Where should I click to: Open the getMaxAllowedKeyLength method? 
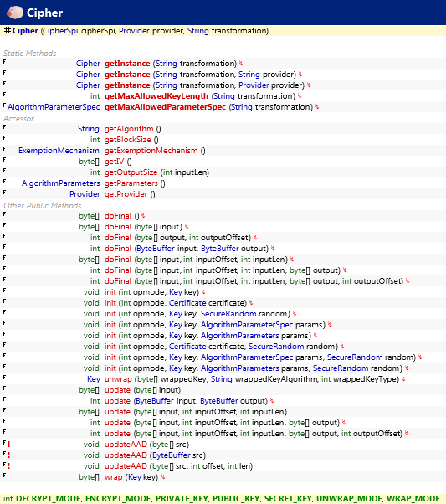click(x=156, y=96)
